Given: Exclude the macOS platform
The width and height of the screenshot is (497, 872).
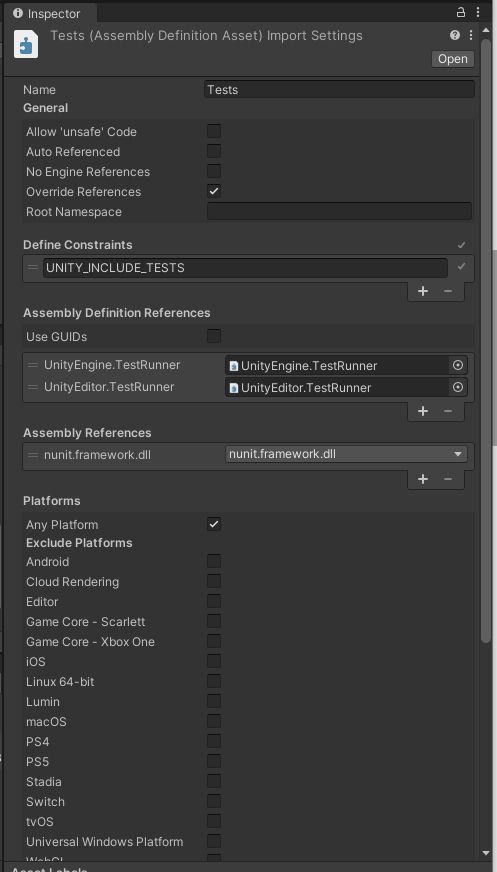Looking at the screenshot, I should [x=214, y=721].
